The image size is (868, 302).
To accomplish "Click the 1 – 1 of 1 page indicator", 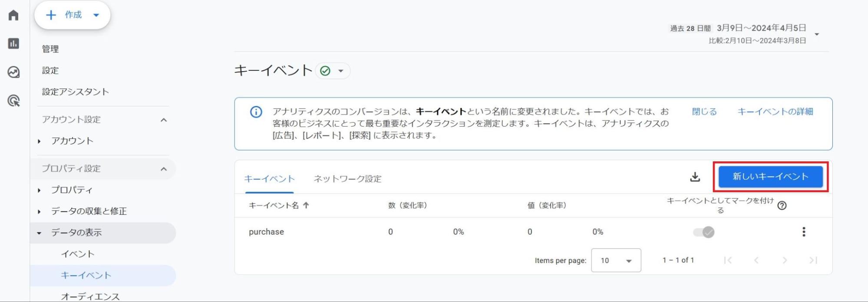I will (x=678, y=260).
